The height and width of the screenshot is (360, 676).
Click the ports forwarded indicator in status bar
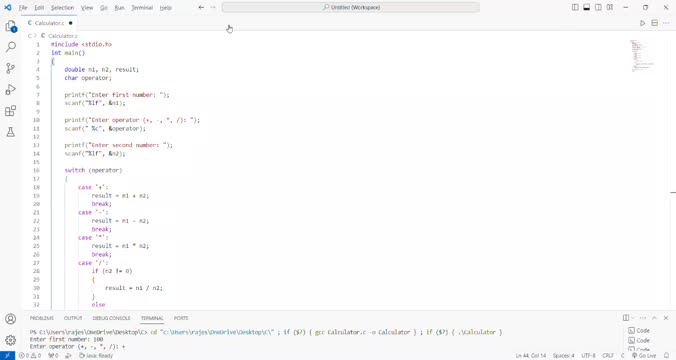[53, 356]
